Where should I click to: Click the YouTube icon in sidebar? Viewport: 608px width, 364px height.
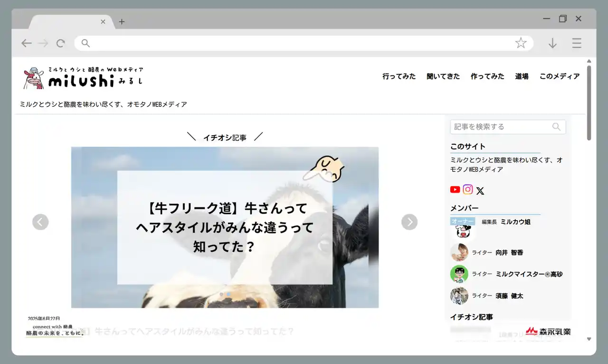455,190
